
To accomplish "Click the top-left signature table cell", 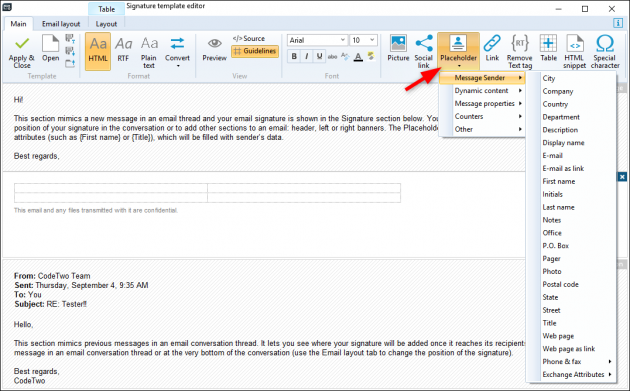I will pyautogui.click(x=111, y=188).
